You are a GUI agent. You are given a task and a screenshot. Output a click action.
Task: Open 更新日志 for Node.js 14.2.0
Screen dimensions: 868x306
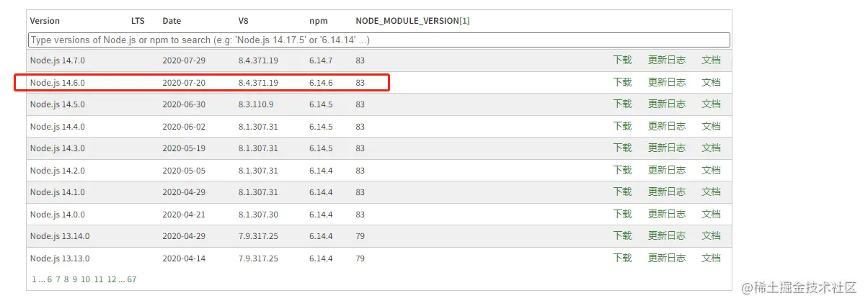point(667,171)
